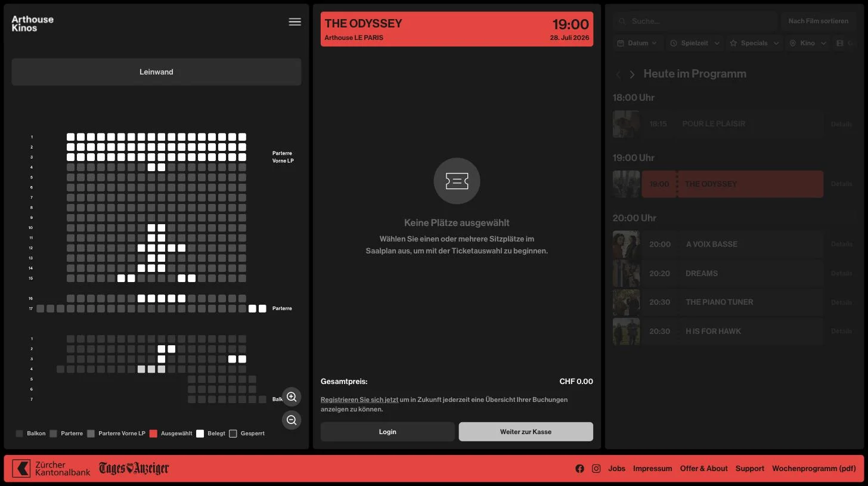The width and height of the screenshot is (868, 486).
Task: Select the 18:15 POUR LE PLAISIR showing
Action: tap(733, 124)
